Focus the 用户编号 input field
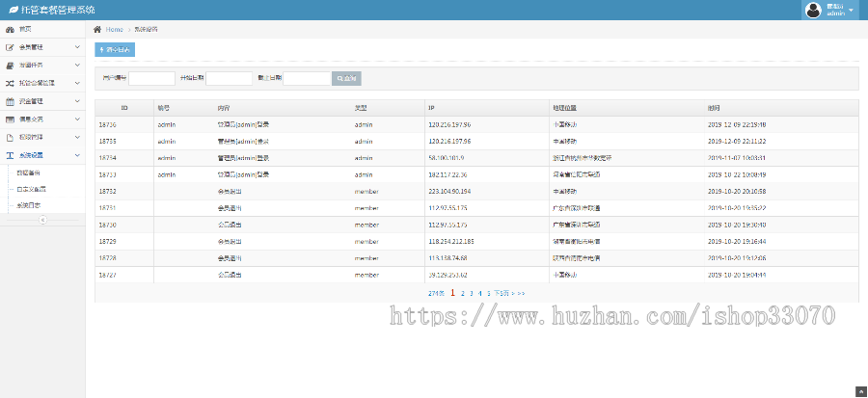 (x=151, y=78)
